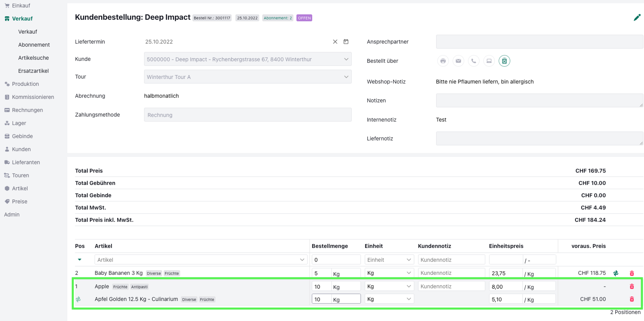Toggle the green subscription order channel icon
Image resolution: width=644 pixels, height=321 pixels.
(x=504, y=61)
